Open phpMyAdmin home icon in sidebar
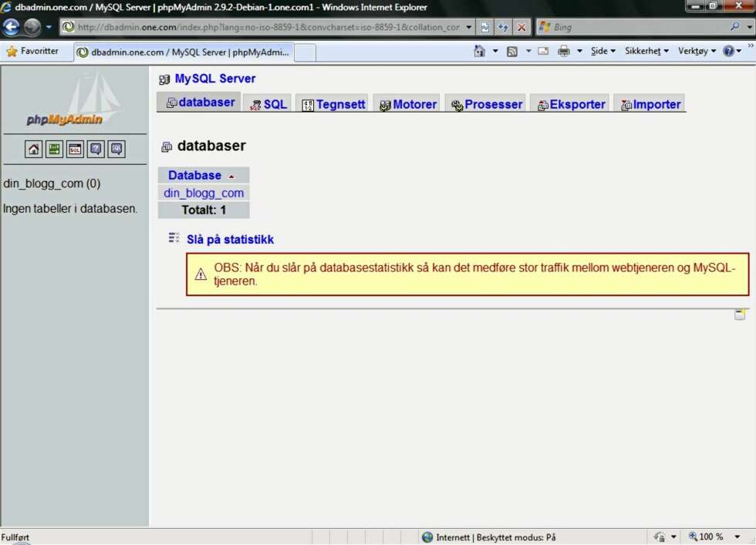Image resolution: width=756 pixels, height=545 pixels. (33, 149)
